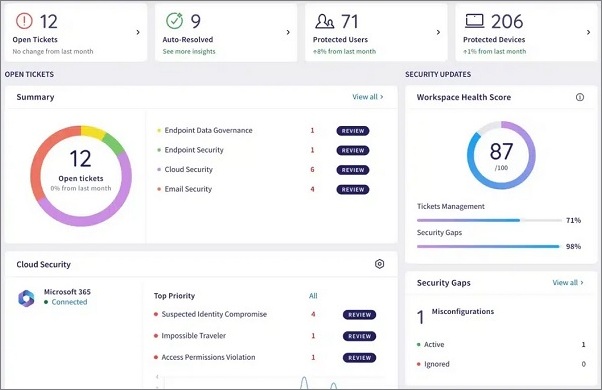Review Suspected Identity Compromise alerts
Viewport: 602px width, 390px height.
tap(359, 315)
